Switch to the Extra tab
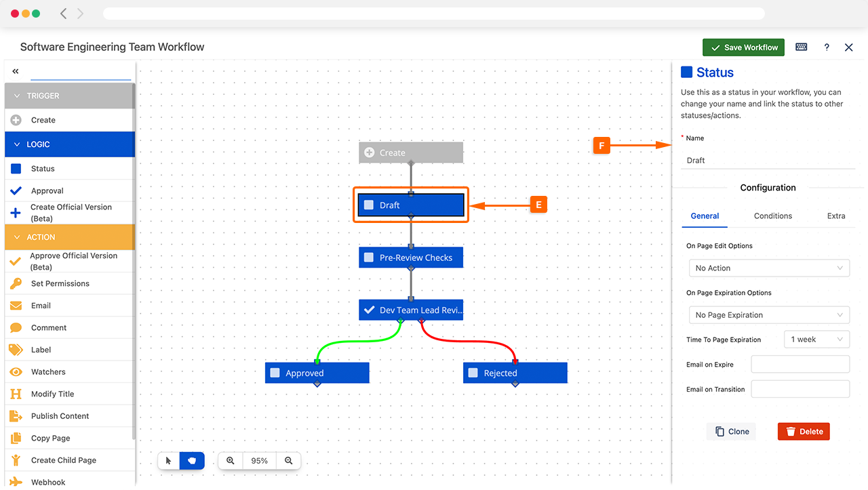The width and height of the screenshot is (868, 490). coord(835,216)
